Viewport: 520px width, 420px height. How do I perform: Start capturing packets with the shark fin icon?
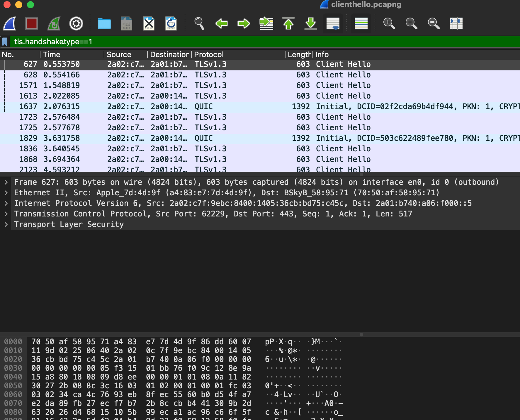pos(10,23)
